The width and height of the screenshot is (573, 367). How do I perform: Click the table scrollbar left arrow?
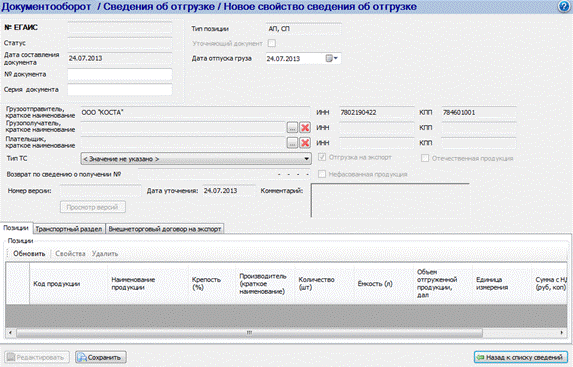click(10, 333)
